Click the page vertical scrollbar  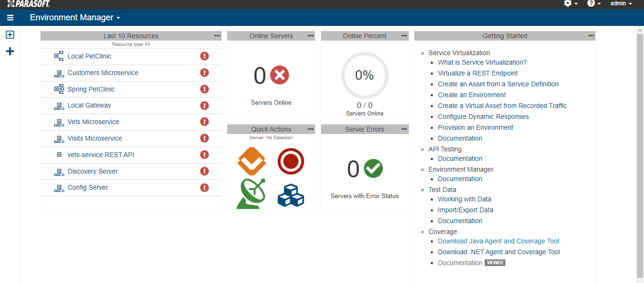click(x=640, y=155)
